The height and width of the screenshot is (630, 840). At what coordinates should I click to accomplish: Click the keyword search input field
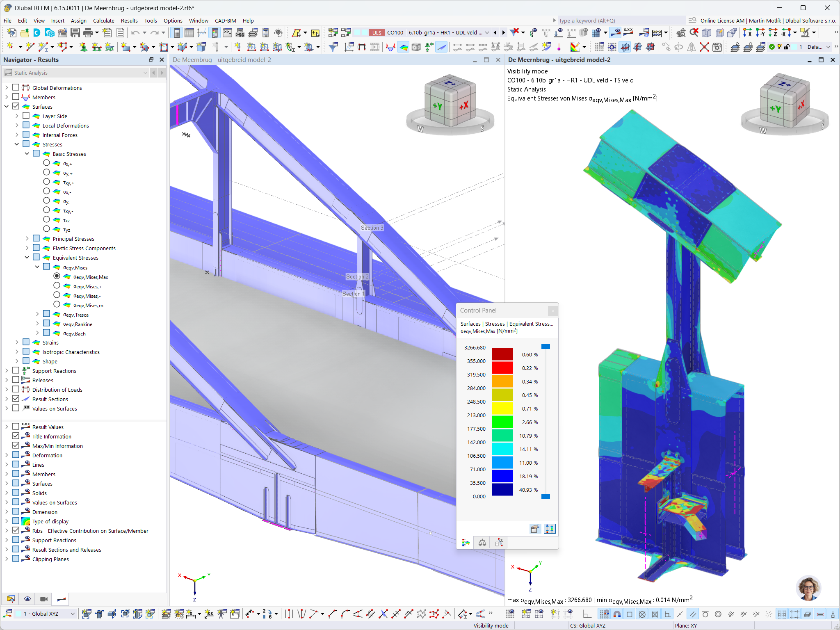[621, 21]
